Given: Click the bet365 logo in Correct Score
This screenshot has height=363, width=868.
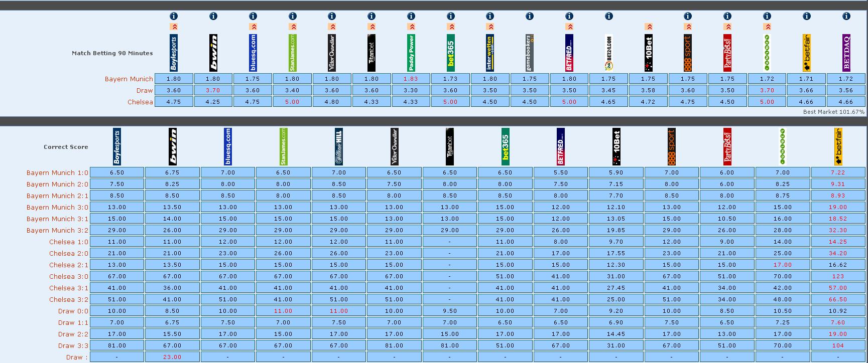Looking at the screenshot, I should point(505,146).
